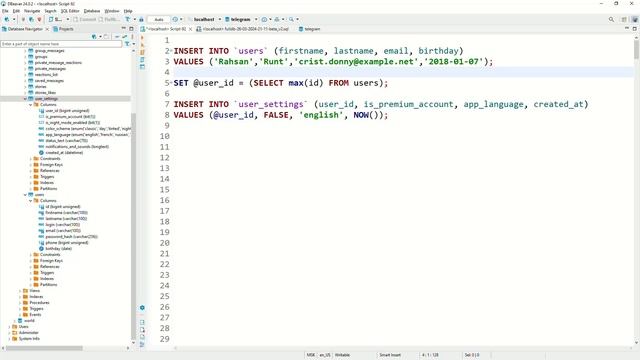Minimize the Database Navigator panel
This screenshot has height=360, width=640.
[x=124, y=29]
